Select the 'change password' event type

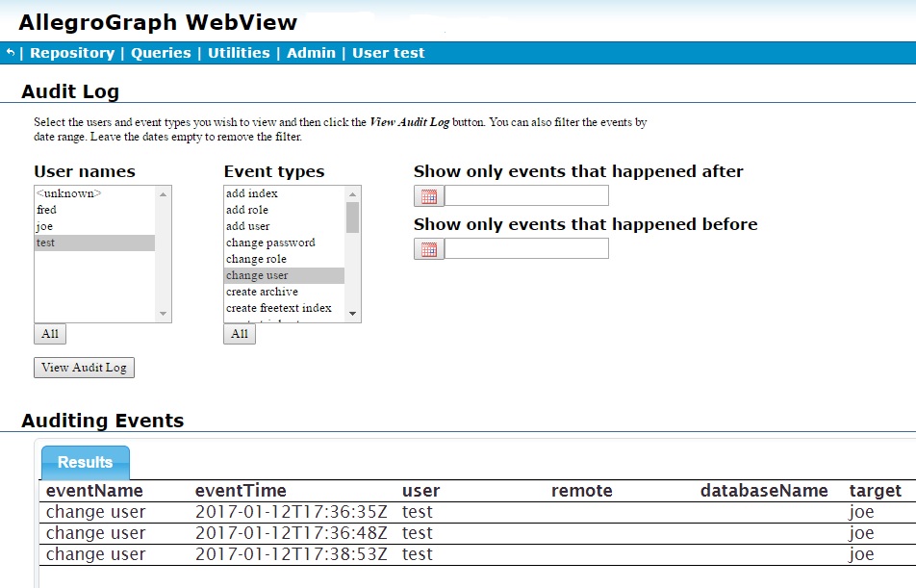tap(271, 243)
